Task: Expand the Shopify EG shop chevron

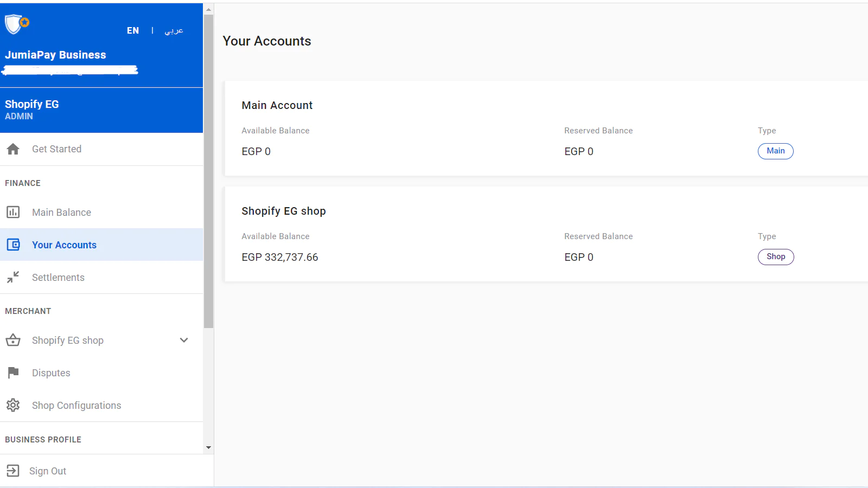Action: (184, 340)
